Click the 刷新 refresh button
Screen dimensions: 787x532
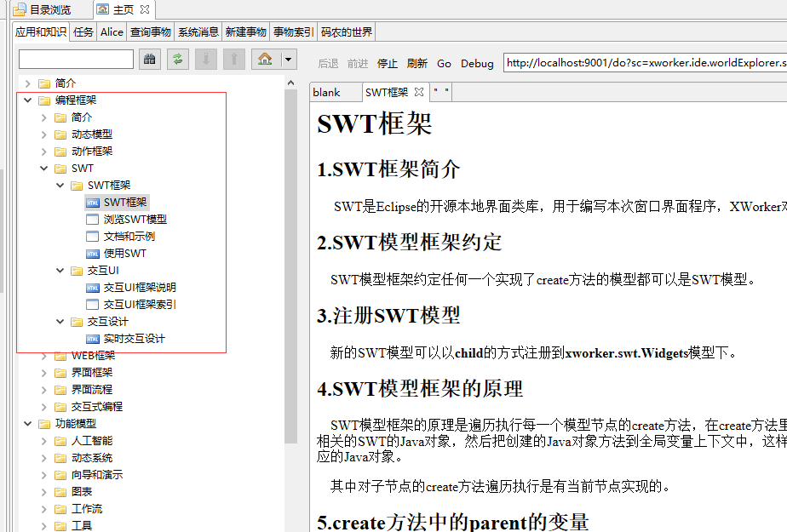click(416, 64)
